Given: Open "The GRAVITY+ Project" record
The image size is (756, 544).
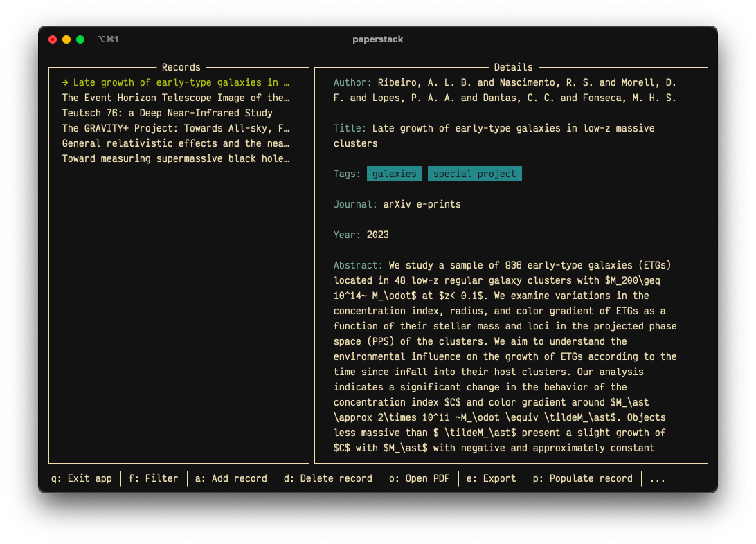Looking at the screenshot, I should 176,128.
